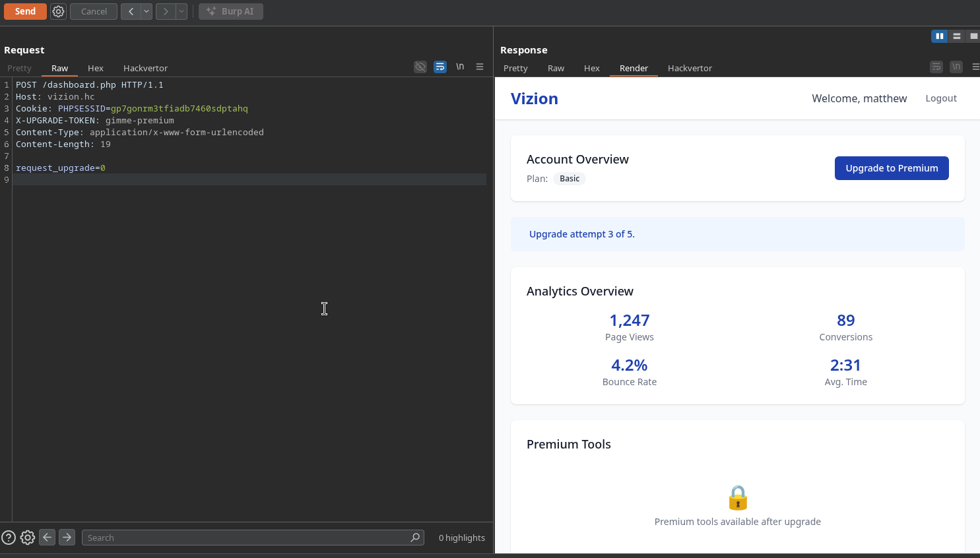980x558 pixels.
Task: Open search help question mark icon
Action: [9, 538]
